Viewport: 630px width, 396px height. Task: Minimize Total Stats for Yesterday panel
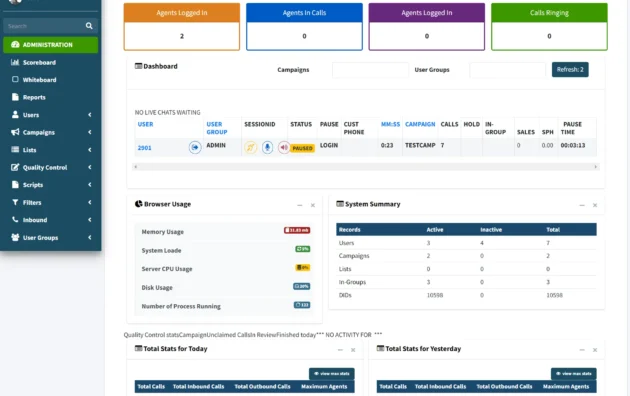[x=582, y=350]
